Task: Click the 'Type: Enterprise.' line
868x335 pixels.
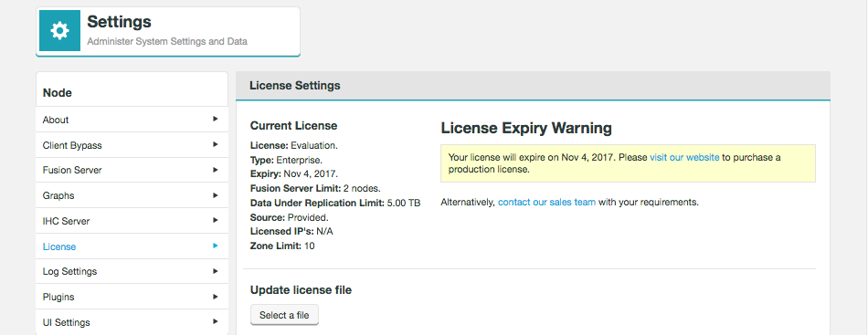Action: pos(286,161)
